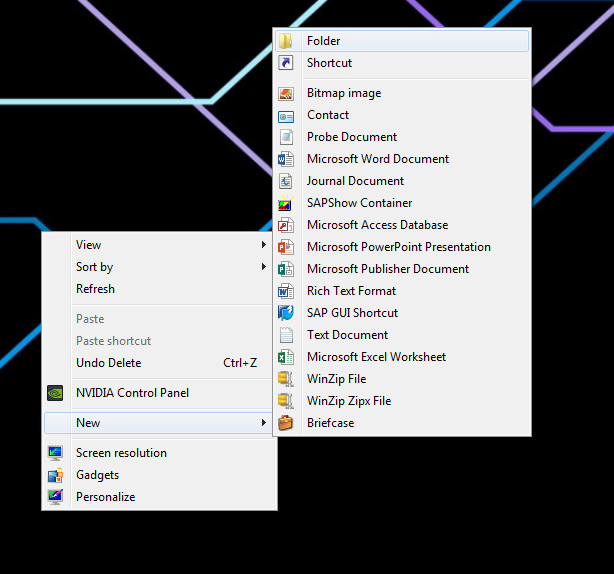The image size is (614, 574).
Task: Choose Bitmap image from New menu
Action: [402, 93]
